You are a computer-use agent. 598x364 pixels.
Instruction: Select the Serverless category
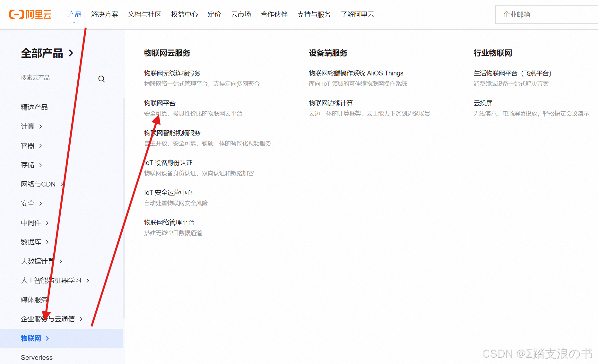pyautogui.click(x=37, y=358)
